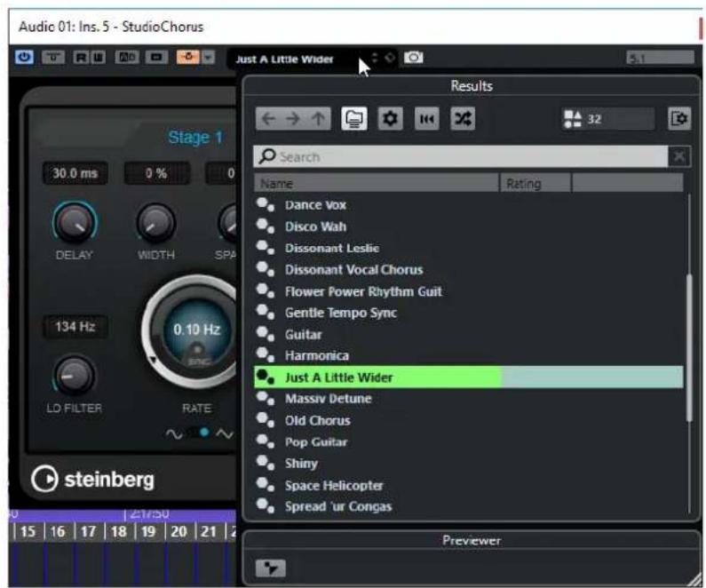Click the results count field showing 32
The image size is (706, 588).
(607, 119)
